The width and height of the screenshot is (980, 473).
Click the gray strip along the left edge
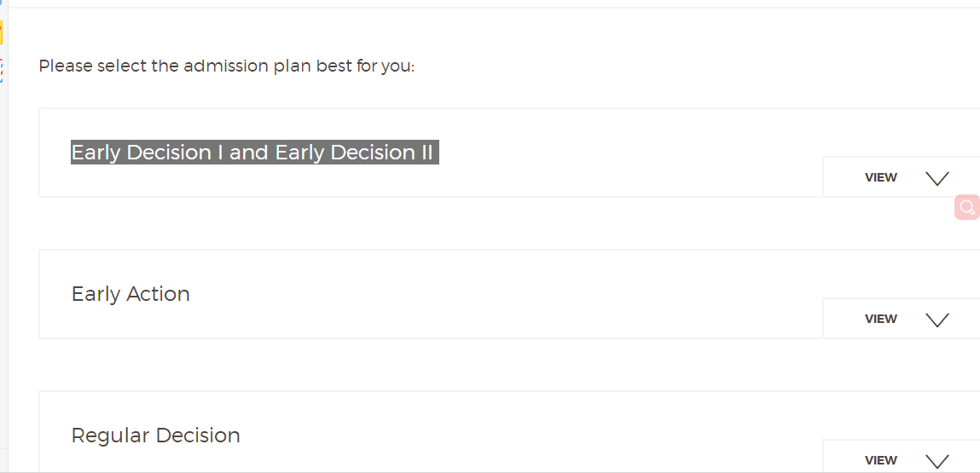(x=3, y=256)
